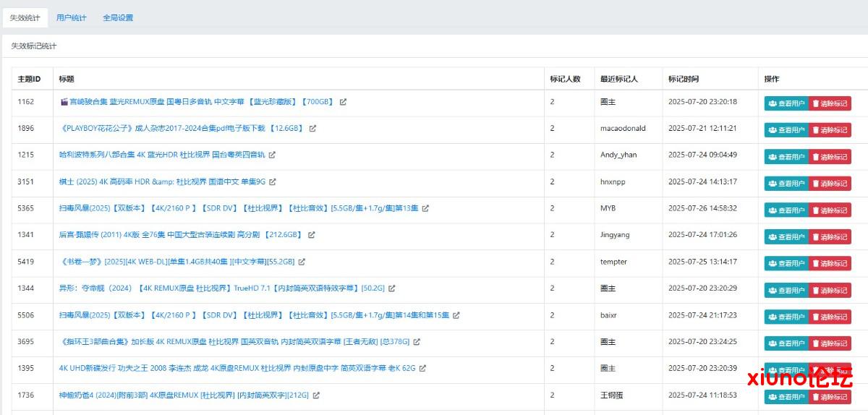Viewport: 868px width, 415px height.
Task: View users for topic 1344
Action: [x=786, y=291]
